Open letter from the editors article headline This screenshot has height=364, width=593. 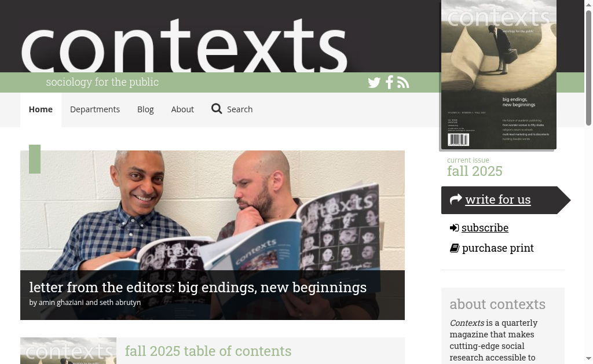198,287
